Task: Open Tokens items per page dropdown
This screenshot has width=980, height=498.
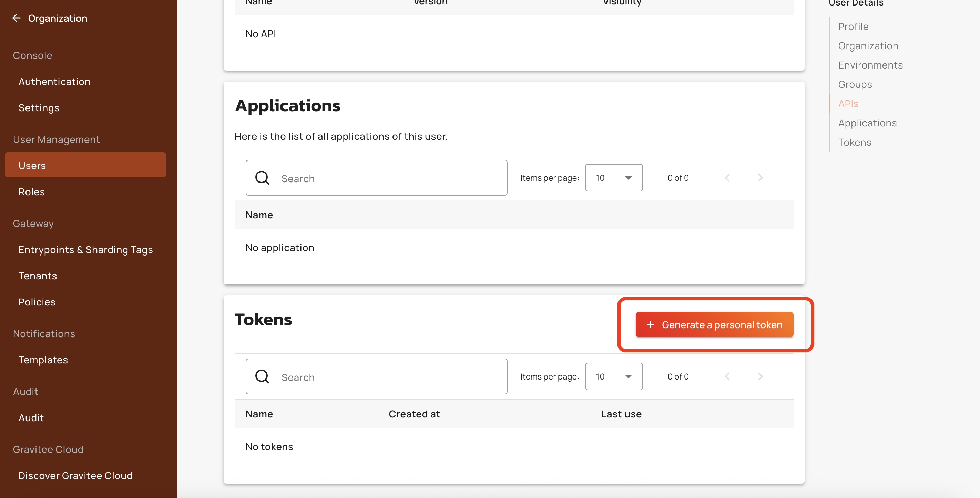Action: coord(613,376)
